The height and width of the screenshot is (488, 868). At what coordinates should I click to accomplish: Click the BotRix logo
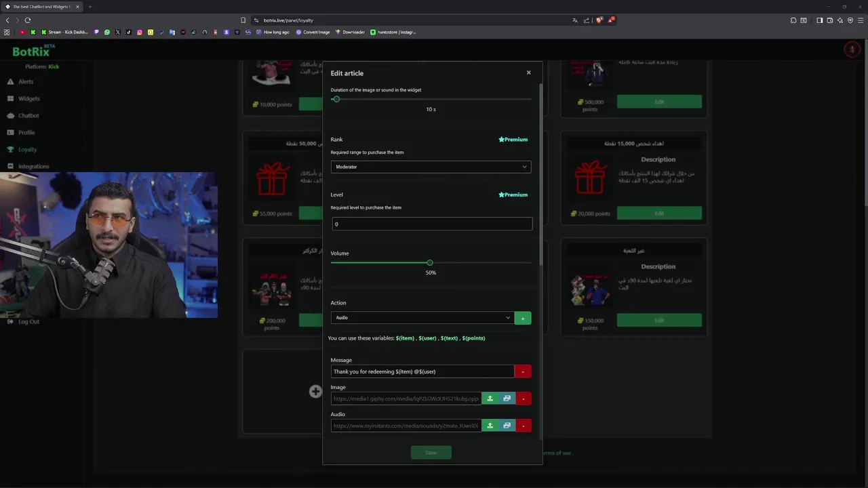click(33, 51)
